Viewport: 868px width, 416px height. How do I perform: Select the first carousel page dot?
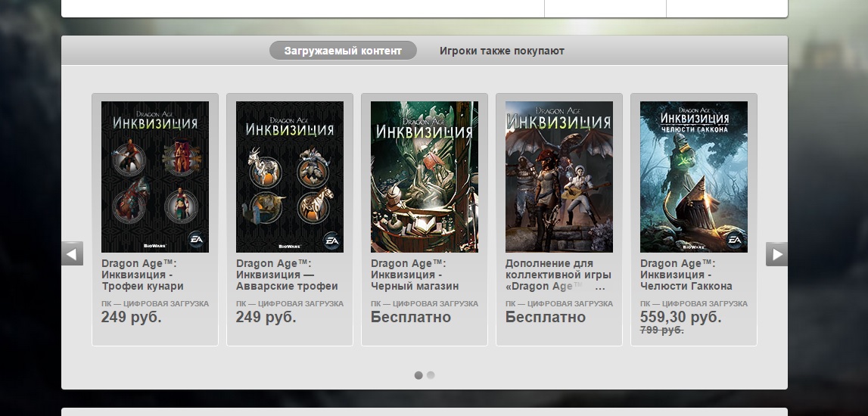418,375
